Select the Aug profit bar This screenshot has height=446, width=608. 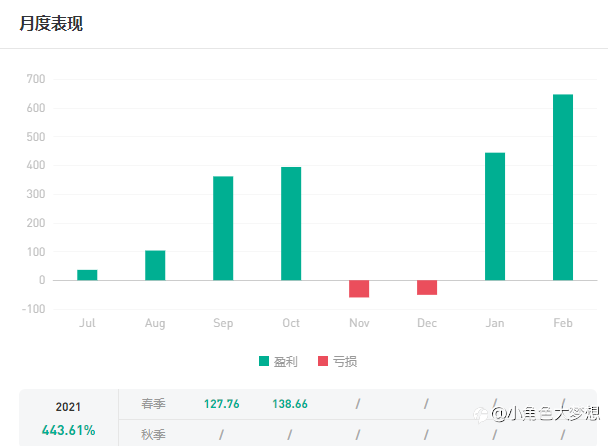coord(155,265)
